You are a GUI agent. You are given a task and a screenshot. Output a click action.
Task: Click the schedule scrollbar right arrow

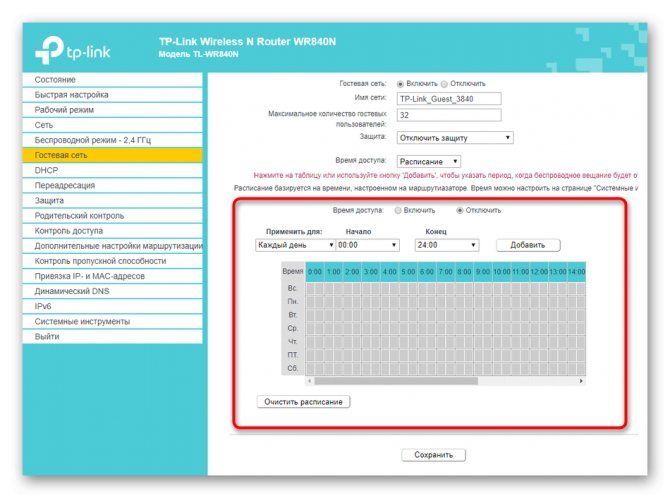[x=581, y=380]
